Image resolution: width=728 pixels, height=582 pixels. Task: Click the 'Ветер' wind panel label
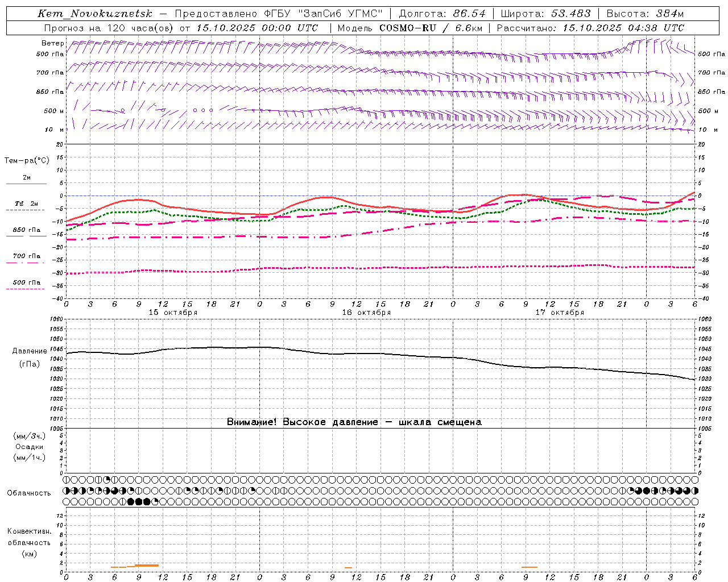[53, 43]
